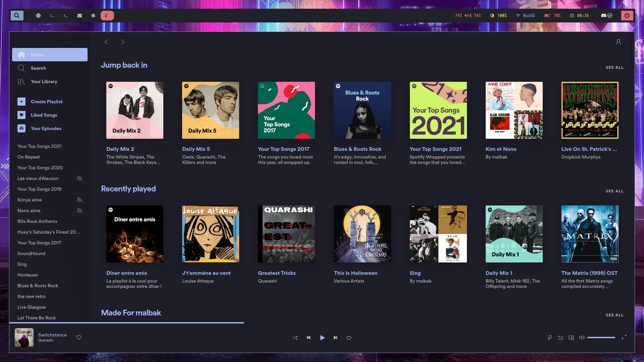The height and width of the screenshot is (362, 644).
Task: Open the play queue icon
Action: click(560, 338)
